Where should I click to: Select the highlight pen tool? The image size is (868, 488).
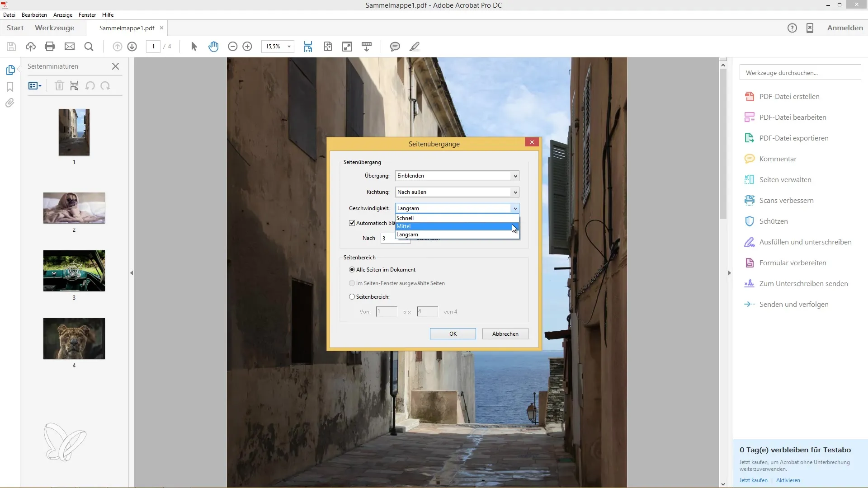point(415,47)
